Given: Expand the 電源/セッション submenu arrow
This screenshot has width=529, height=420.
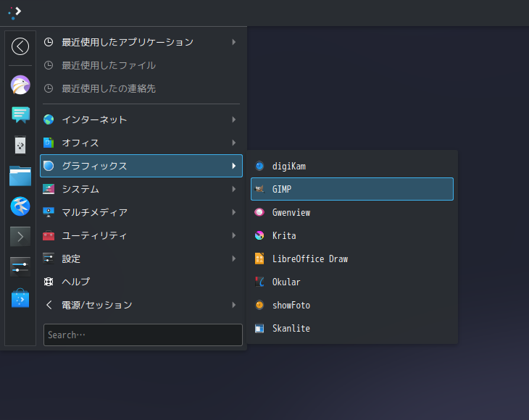Looking at the screenshot, I should pos(234,305).
